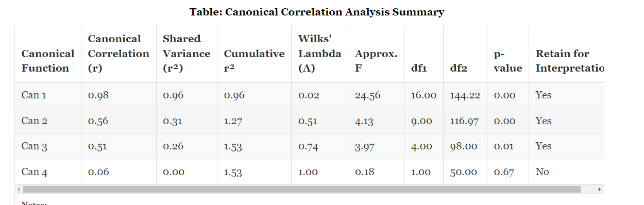Click the p-value column header

pyautogui.click(x=508, y=61)
